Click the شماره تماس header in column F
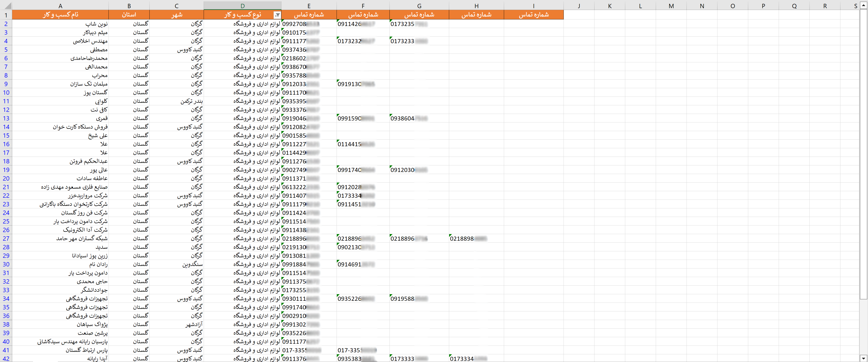 pos(363,15)
